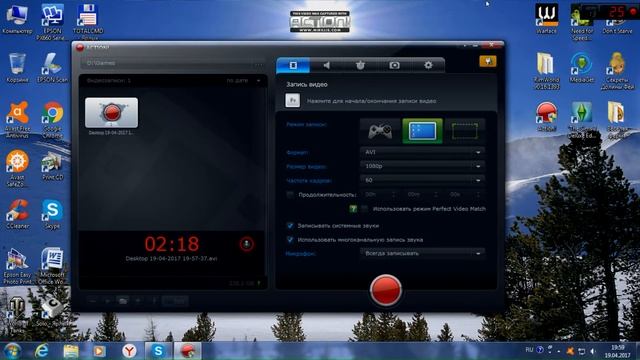This screenshot has width=640, height=360.
Task: Open the TOTALCMD desktop shortcut
Action: pyautogui.click(x=88, y=22)
